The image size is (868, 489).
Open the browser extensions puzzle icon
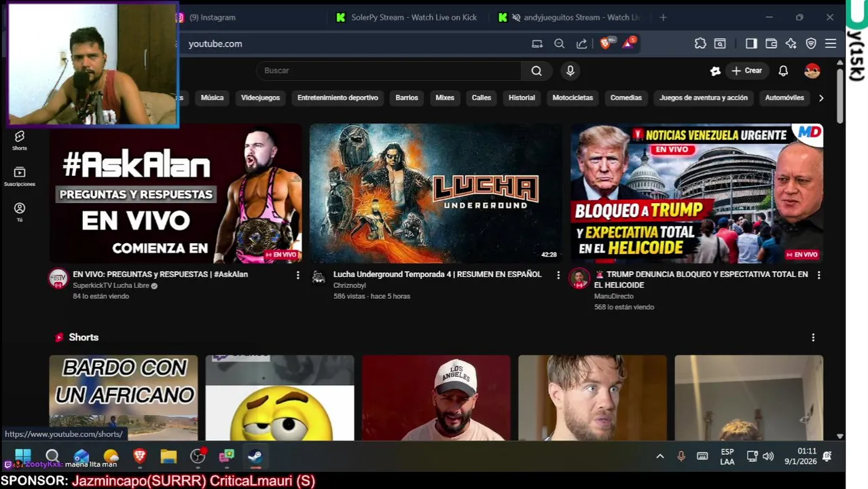pos(700,43)
